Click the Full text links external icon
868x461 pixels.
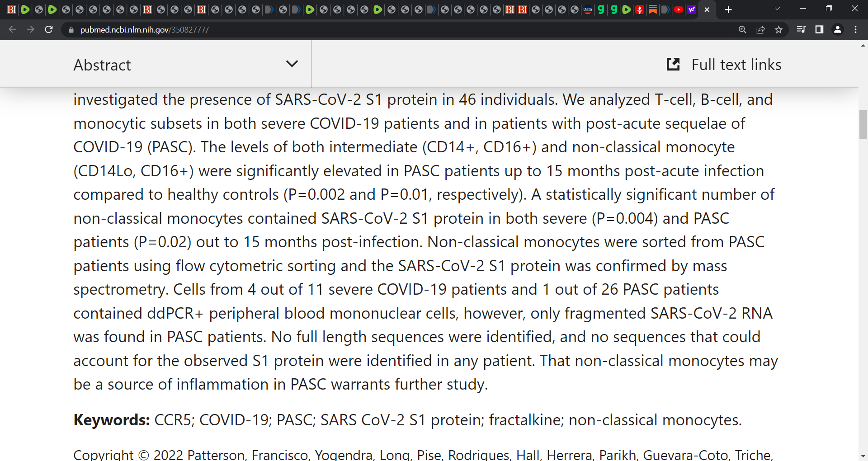(673, 64)
